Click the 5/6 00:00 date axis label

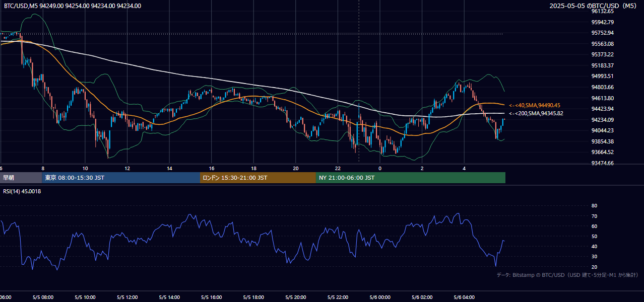pos(379,297)
